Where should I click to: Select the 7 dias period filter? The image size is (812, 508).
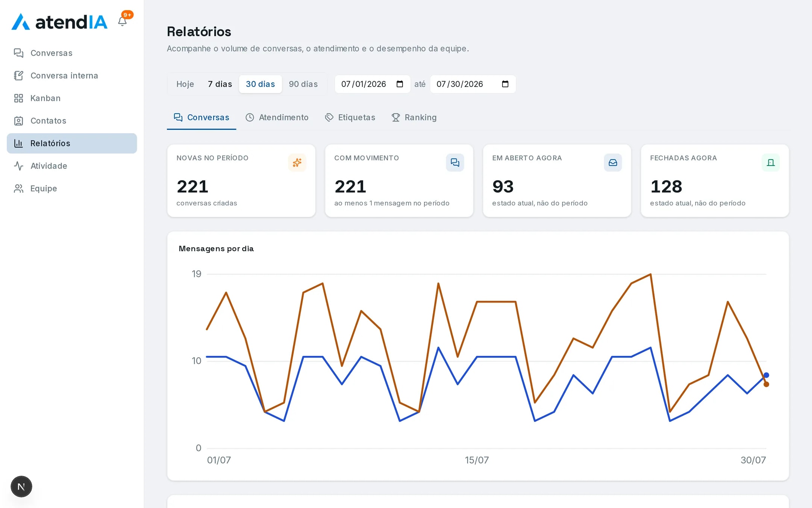(x=220, y=84)
